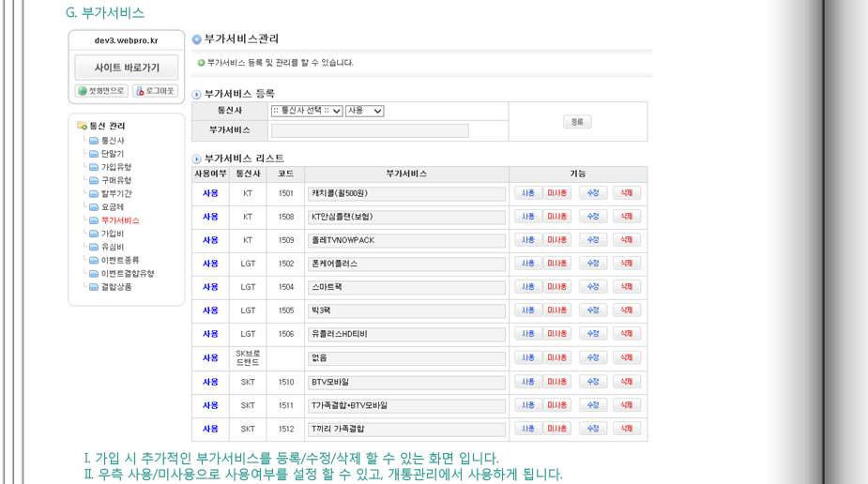
Task: Select 부가서비스 highlighted menu item
Action: click(x=119, y=220)
